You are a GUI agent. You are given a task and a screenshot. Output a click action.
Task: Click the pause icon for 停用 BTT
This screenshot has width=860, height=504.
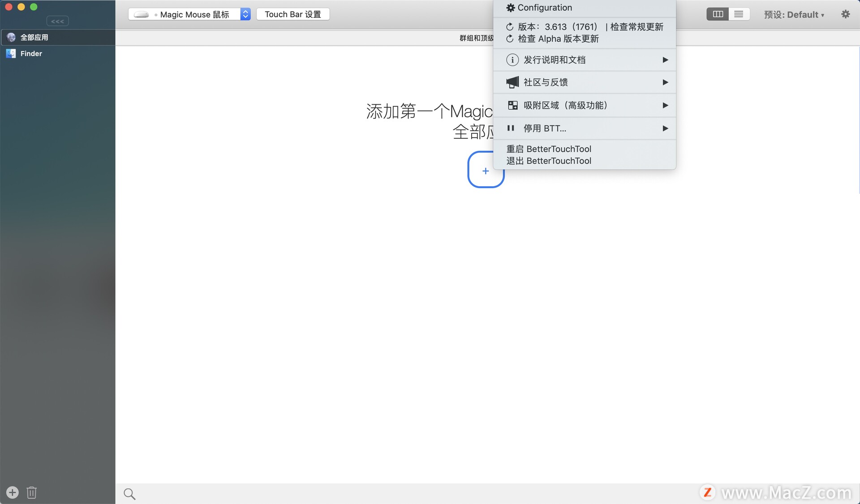pyautogui.click(x=511, y=128)
